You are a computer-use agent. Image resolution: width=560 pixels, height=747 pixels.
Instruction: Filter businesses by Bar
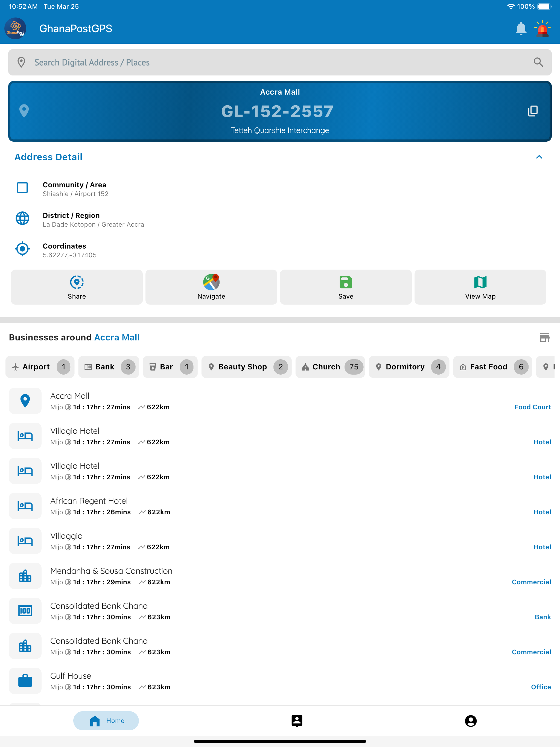(170, 367)
